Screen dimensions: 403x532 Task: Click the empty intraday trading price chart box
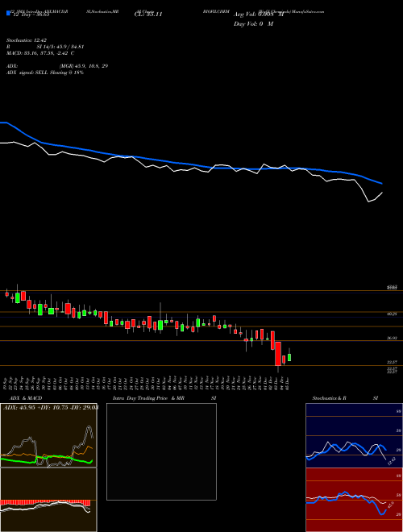(161, 451)
